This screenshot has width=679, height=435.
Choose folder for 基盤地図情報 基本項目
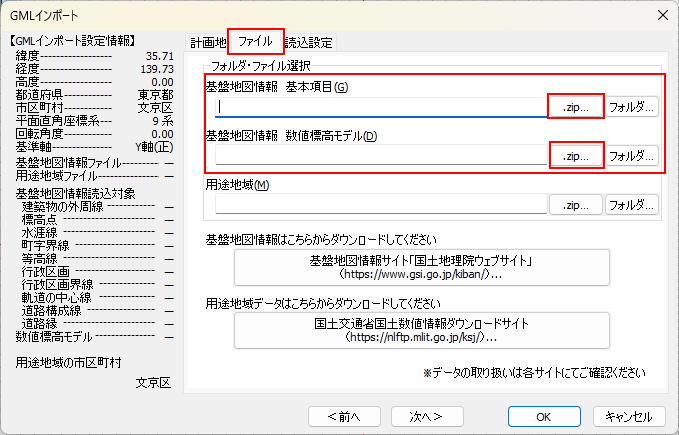click(632, 106)
